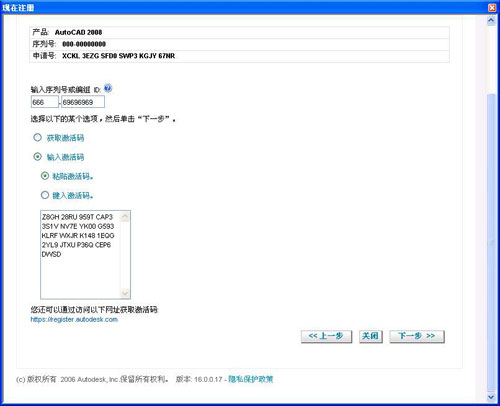
Task: Click inside the activation code text area
Action: click(x=80, y=255)
